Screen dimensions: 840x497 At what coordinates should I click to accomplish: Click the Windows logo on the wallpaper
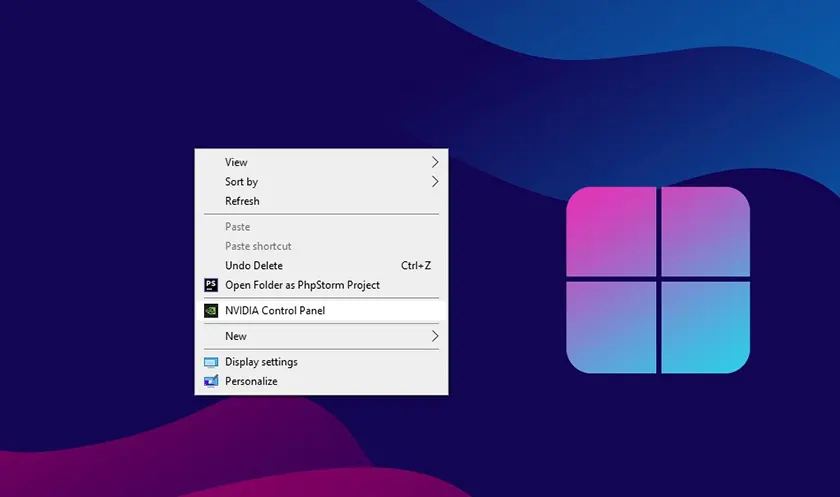click(x=657, y=280)
